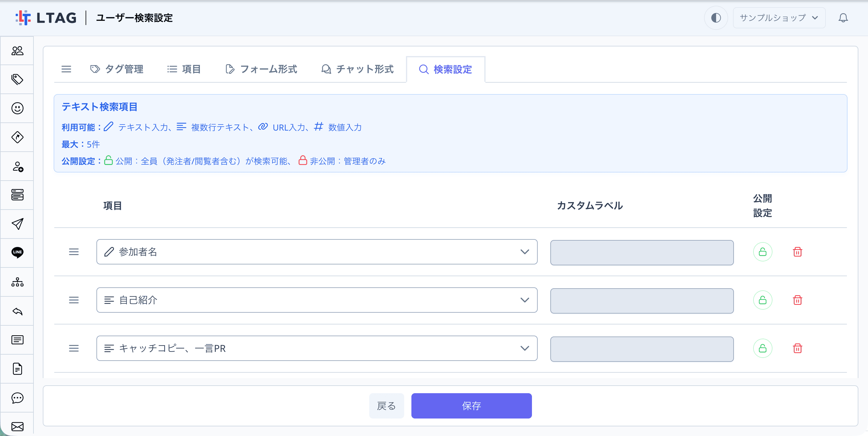Open the mail envelope sidebar icon
The height and width of the screenshot is (436, 868).
pos(17,427)
